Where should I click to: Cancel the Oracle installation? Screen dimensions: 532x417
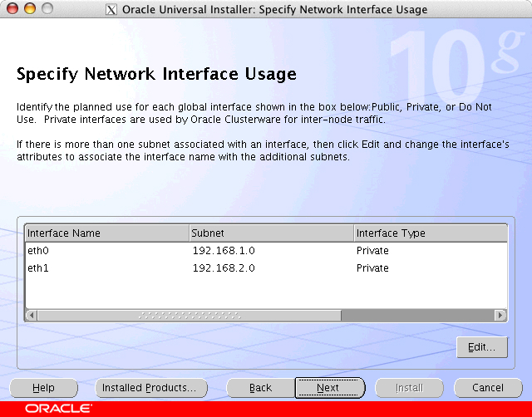point(488,388)
